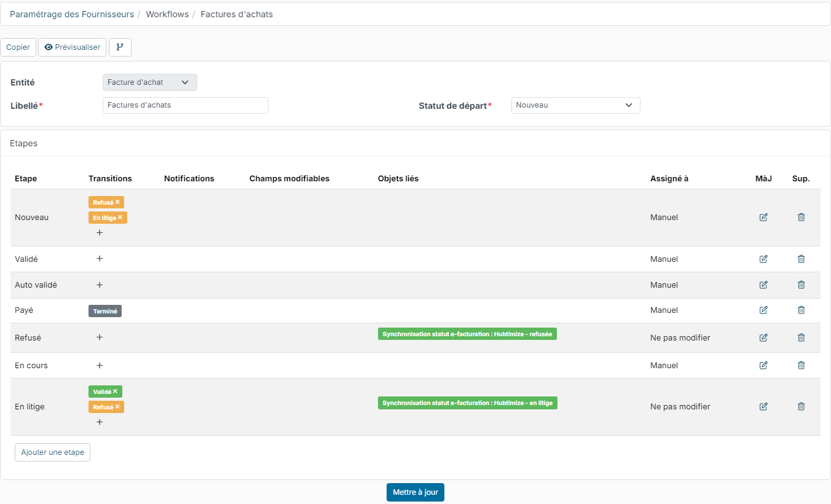
Task: Click Manuel in the Payé row
Action: pos(664,310)
